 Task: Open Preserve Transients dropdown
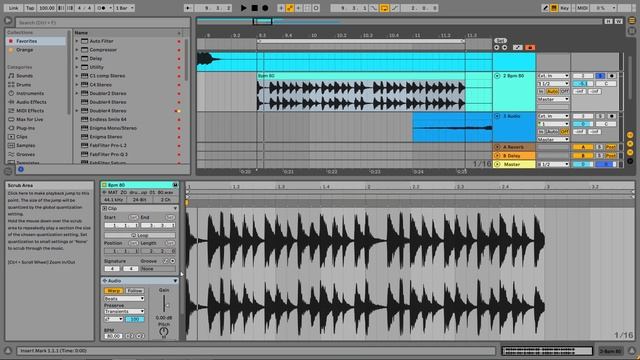point(124,311)
